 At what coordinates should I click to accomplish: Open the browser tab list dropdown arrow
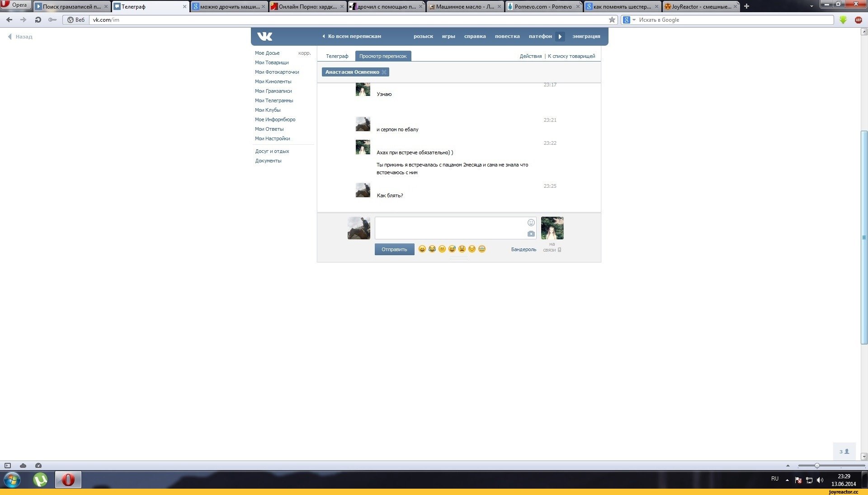pos(811,6)
